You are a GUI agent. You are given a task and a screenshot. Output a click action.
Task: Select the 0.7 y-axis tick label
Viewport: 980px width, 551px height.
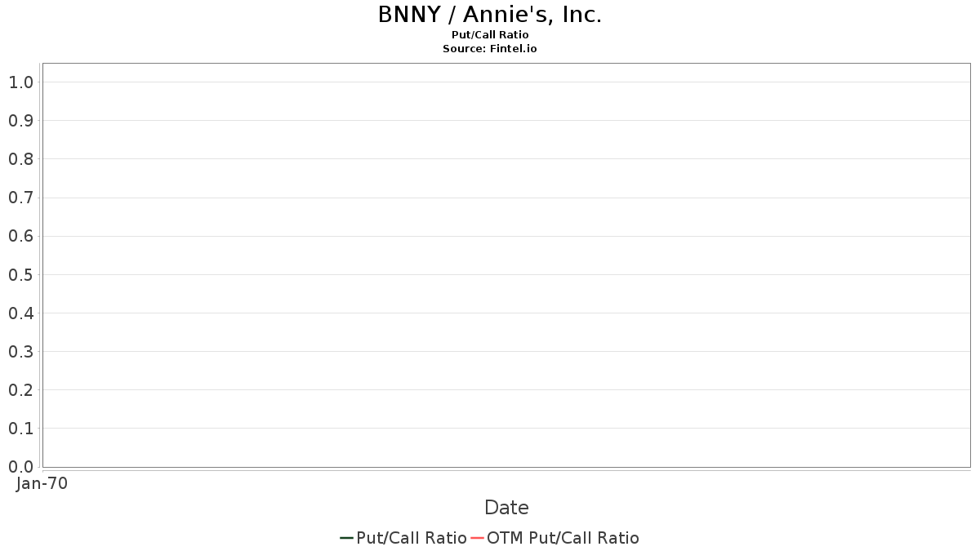coord(20,198)
